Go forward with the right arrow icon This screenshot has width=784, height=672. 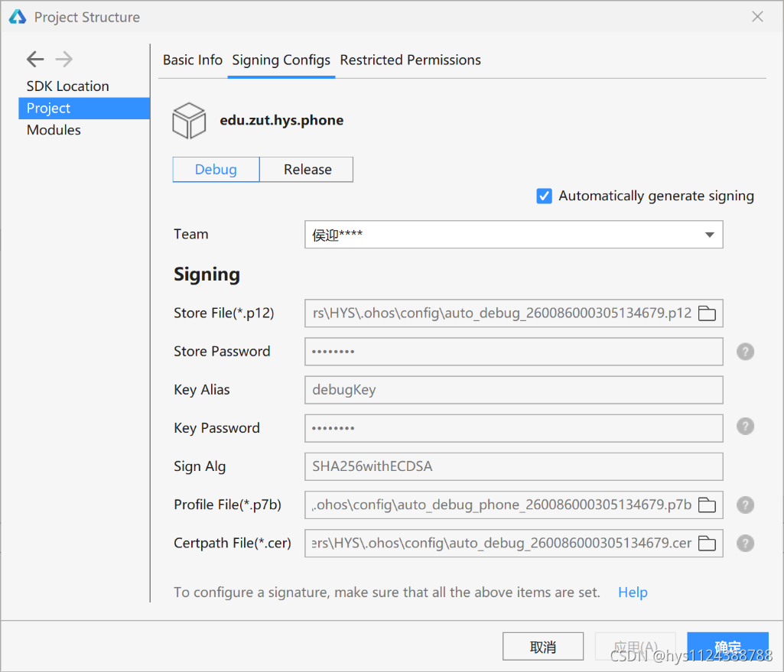click(x=64, y=59)
